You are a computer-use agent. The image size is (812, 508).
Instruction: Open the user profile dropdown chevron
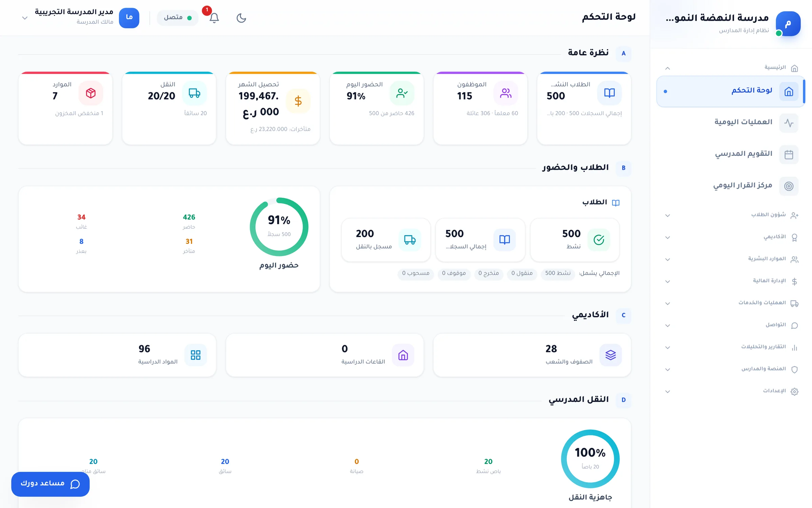[25, 18]
